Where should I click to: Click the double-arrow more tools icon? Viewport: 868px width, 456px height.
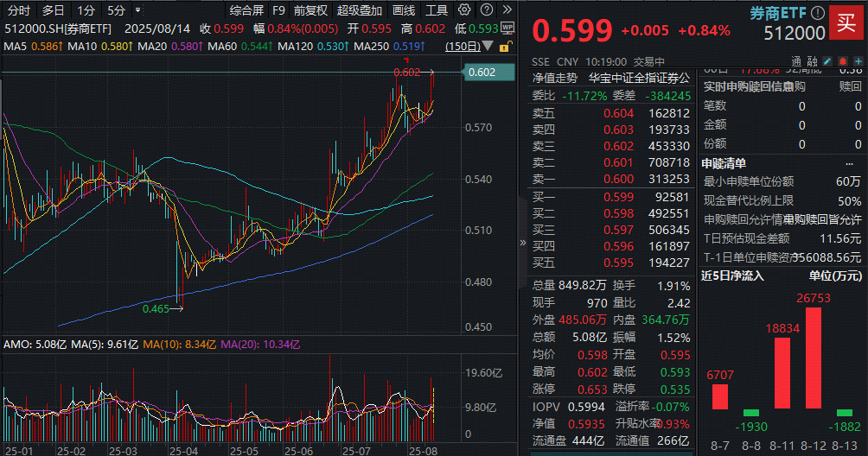tap(507, 10)
